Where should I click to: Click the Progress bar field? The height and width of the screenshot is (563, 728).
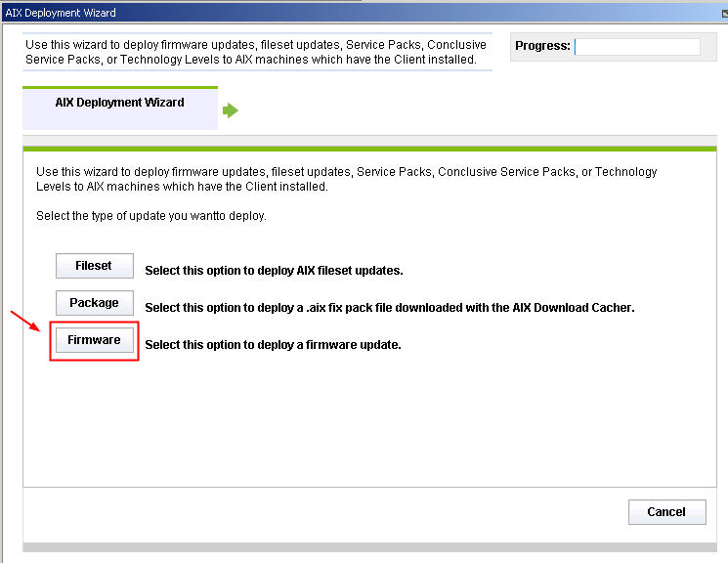tap(637, 47)
